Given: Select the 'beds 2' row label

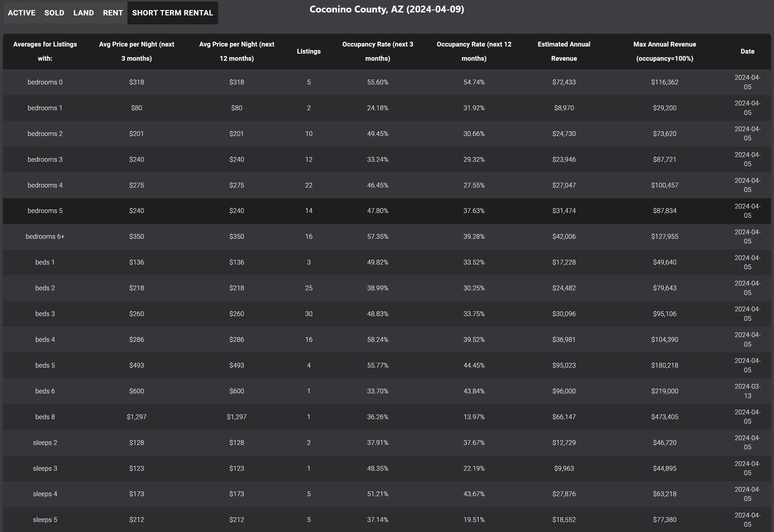Looking at the screenshot, I should click(x=45, y=288).
